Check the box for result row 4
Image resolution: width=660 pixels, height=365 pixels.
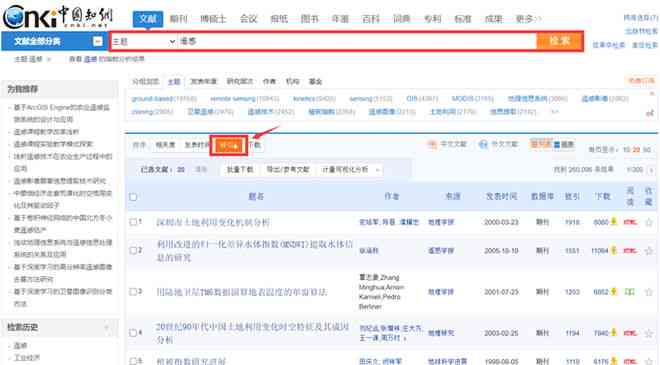(133, 333)
